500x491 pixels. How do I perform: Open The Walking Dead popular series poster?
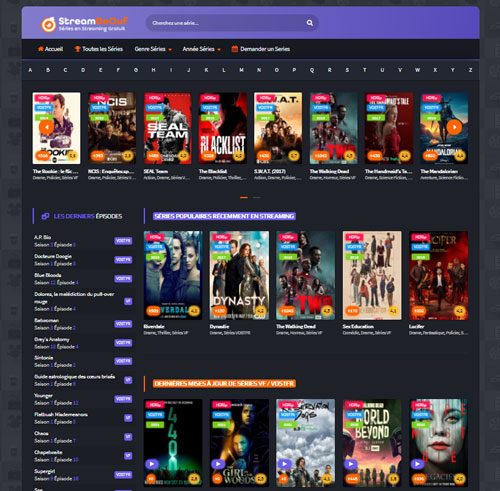pyautogui.click(x=306, y=275)
